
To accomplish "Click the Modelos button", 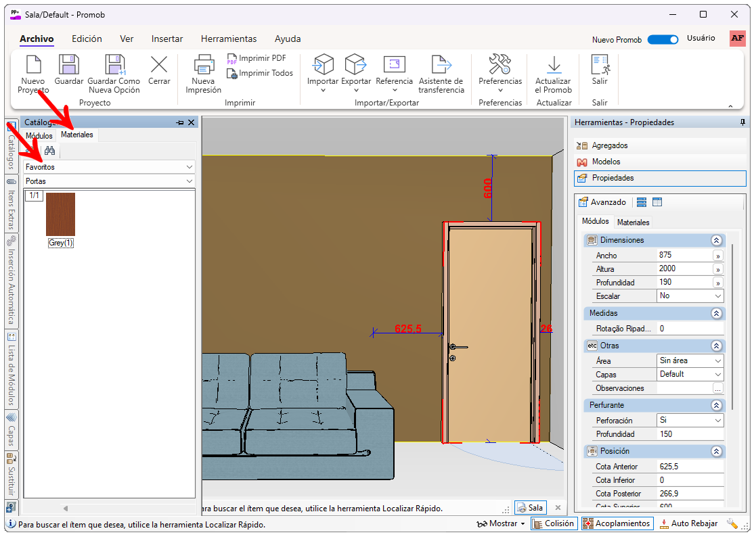I will tap(606, 162).
